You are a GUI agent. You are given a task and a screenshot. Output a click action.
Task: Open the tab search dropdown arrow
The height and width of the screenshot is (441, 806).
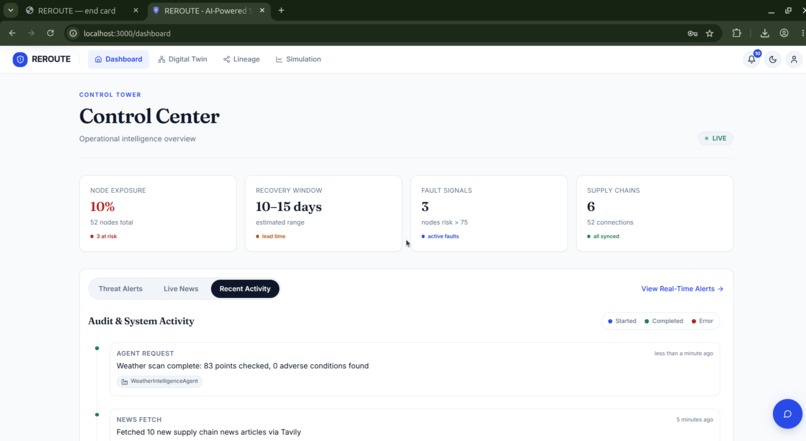(10, 10)
